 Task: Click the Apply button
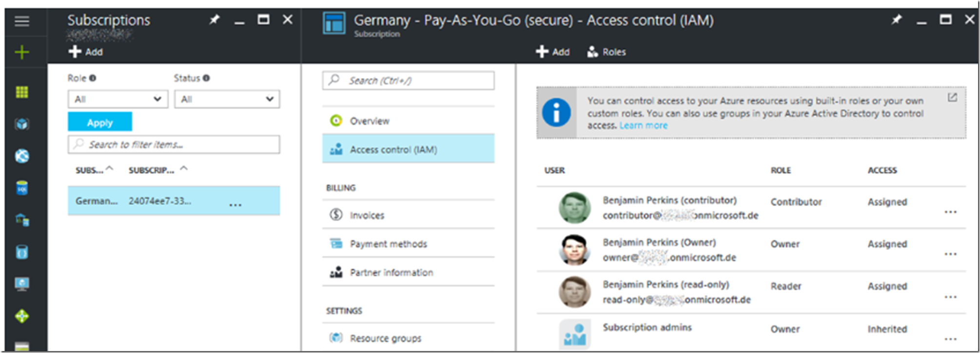click(x=100, y=122)
